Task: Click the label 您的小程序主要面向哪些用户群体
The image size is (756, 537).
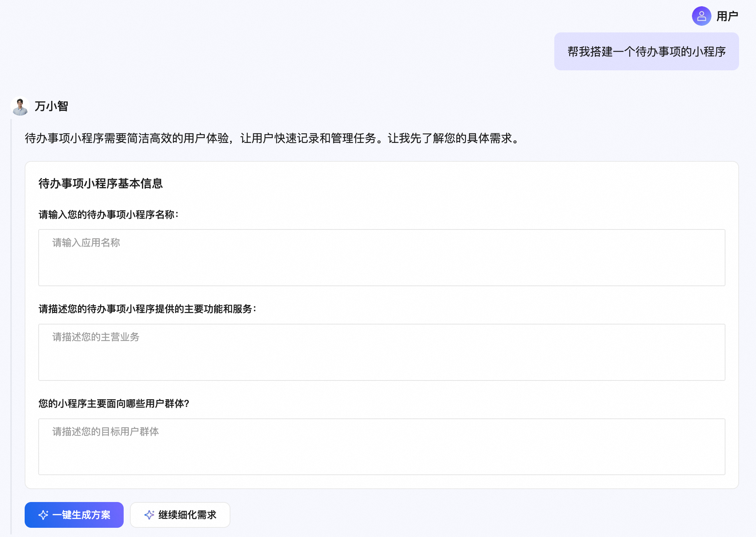Action: 114,404
